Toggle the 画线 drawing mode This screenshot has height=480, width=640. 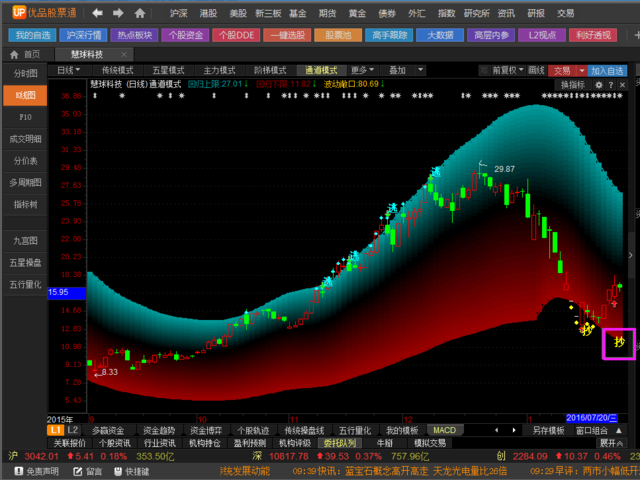tap(536, 71)
